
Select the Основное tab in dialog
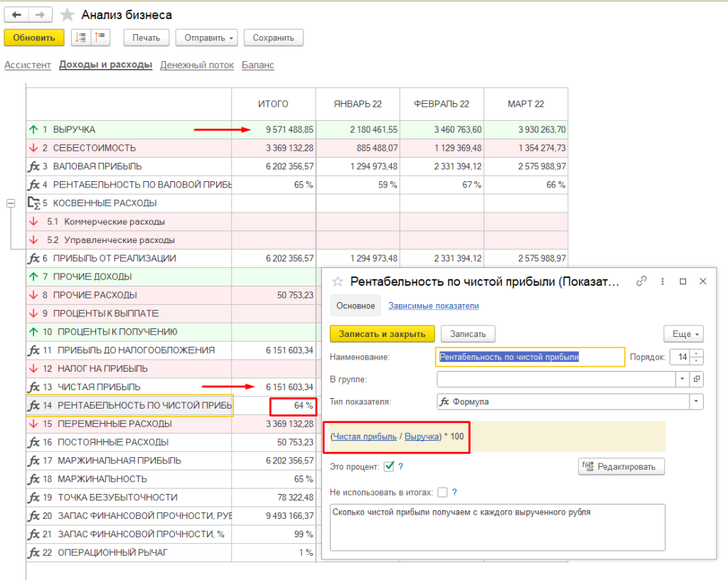click(x=355, y=306)
